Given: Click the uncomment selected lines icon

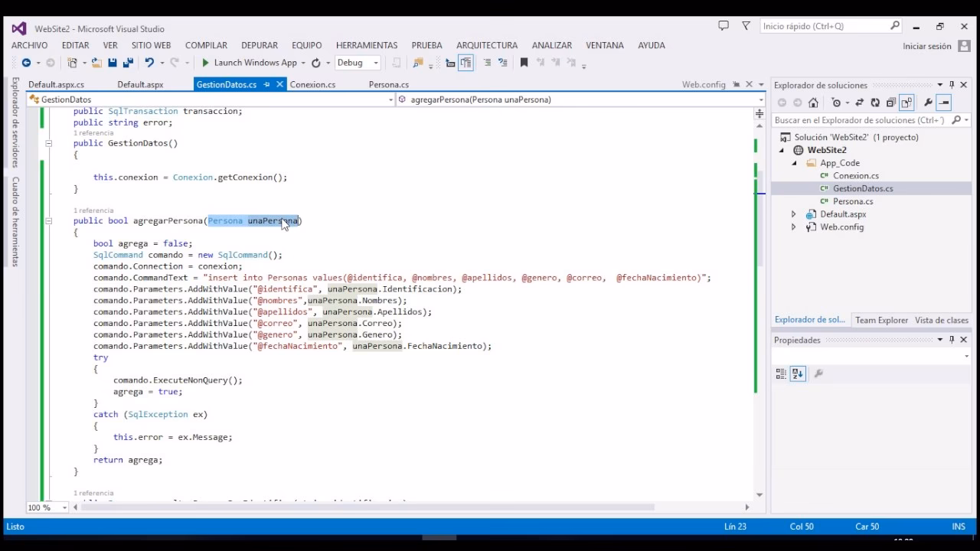Looking at the screenshot, I should coord(503,63).
